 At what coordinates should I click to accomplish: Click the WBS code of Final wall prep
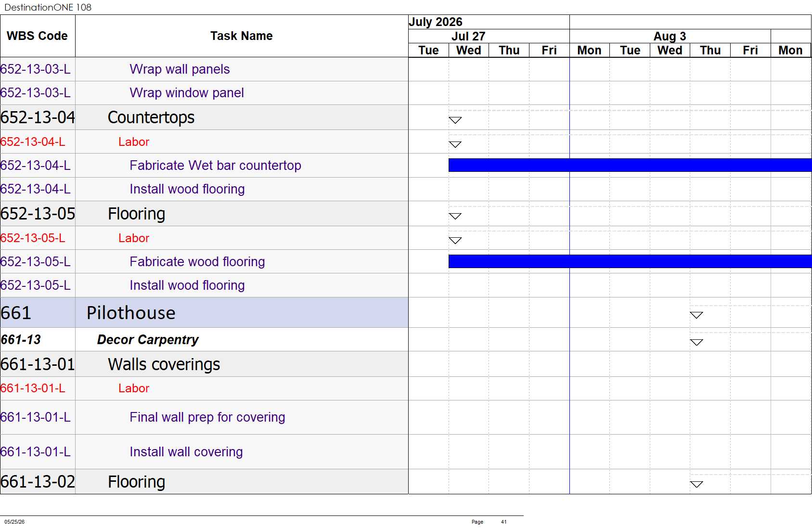[36, 417]
